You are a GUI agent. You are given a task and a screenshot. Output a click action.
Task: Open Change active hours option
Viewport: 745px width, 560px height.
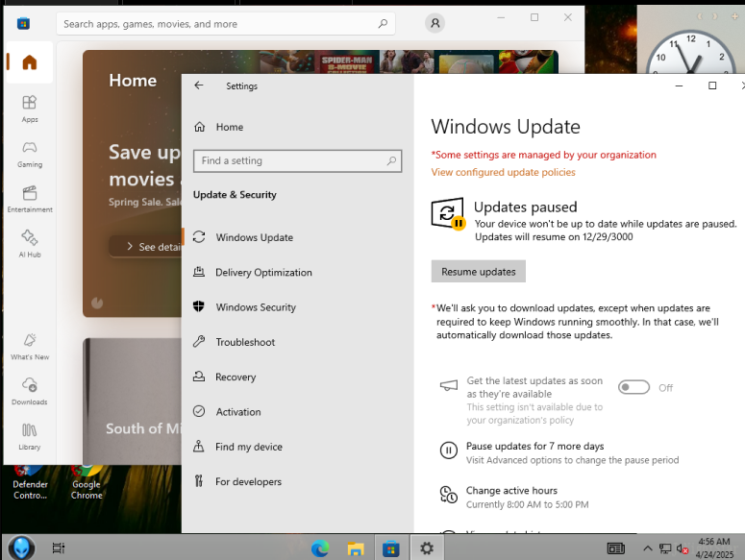[511, 491]
